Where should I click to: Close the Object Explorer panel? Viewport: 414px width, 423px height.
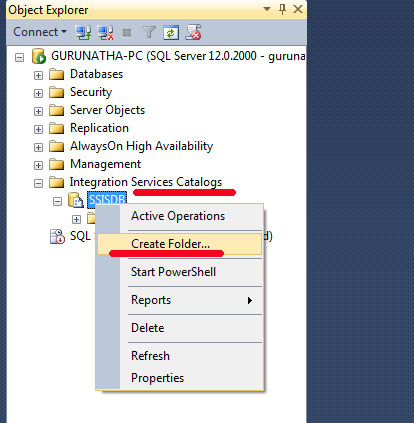click(298, 9)
